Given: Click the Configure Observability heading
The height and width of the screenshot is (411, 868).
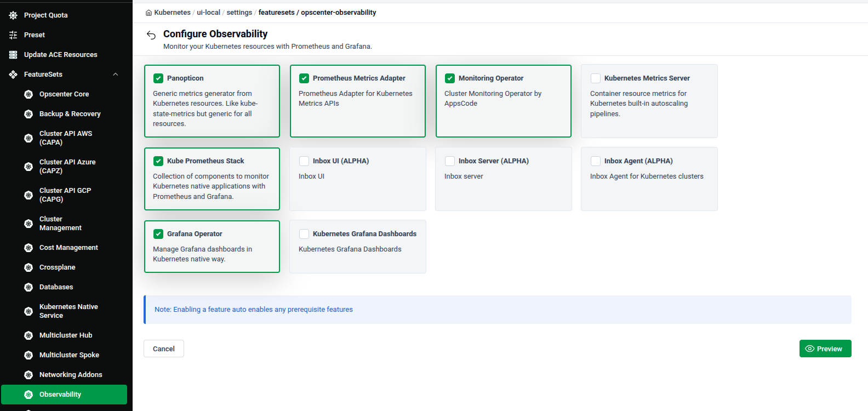Looking at the screenshot, I should pyautogui.click(x=215, y=34).
